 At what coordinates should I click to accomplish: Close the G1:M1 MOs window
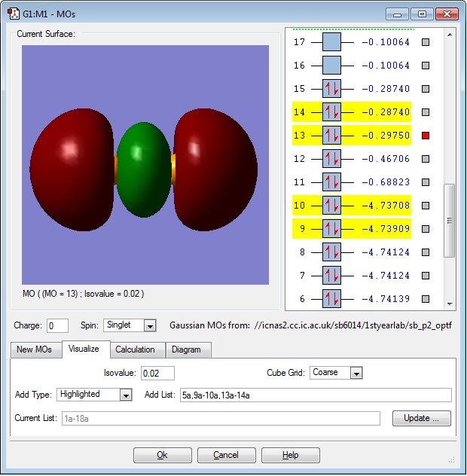point(447,14)
